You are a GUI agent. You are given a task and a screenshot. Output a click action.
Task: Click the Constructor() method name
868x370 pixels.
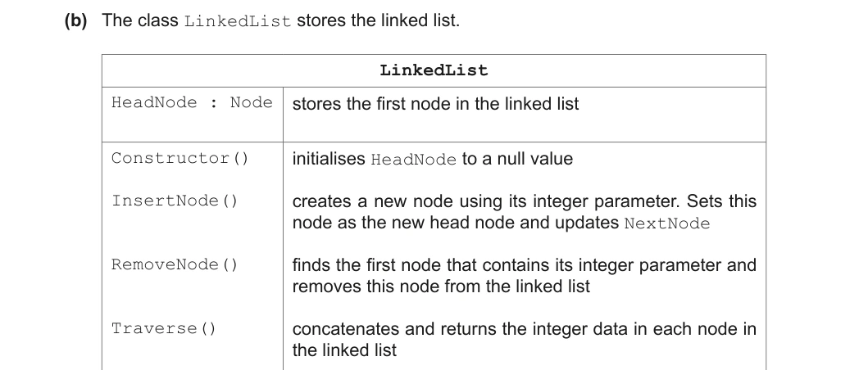[x=180, y=158]
